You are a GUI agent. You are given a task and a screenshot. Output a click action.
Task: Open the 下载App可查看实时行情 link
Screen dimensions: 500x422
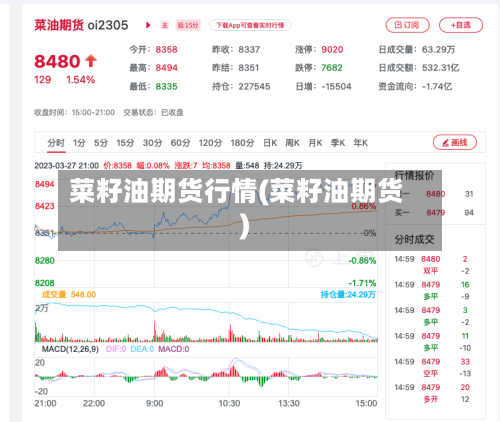250,25
